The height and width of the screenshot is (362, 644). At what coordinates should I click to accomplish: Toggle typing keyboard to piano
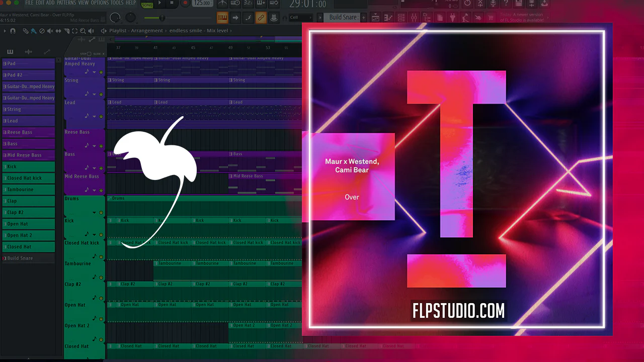[x=222, y=18]
